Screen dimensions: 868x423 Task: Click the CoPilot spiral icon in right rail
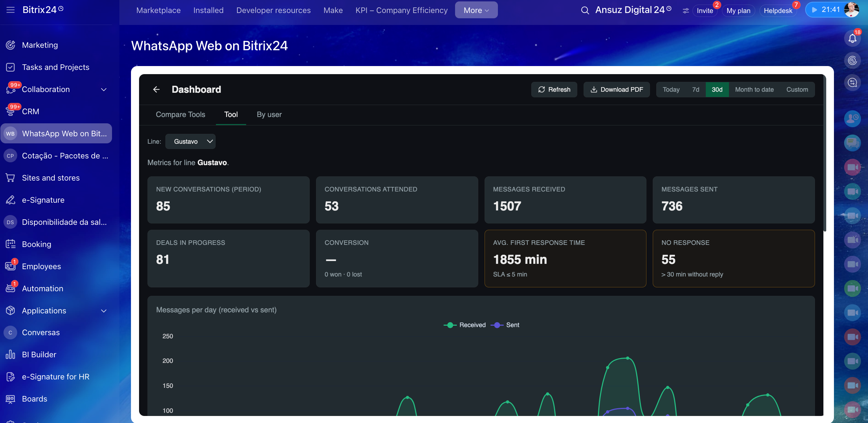(x=853, y=60)
